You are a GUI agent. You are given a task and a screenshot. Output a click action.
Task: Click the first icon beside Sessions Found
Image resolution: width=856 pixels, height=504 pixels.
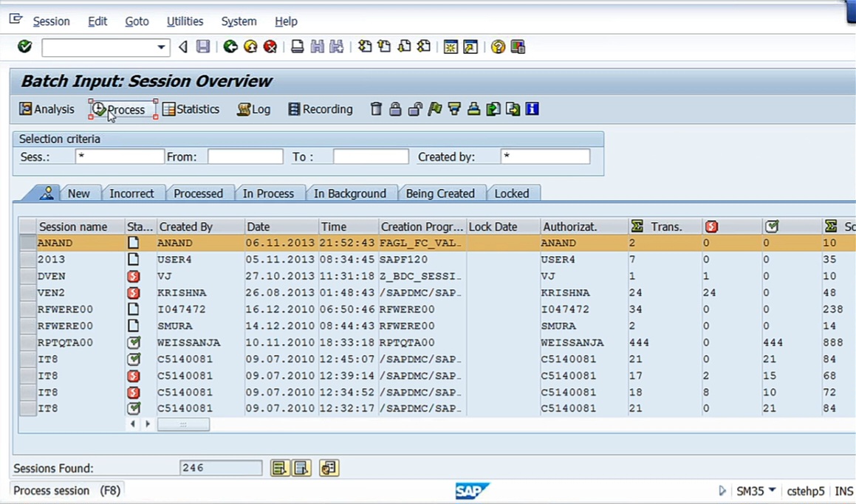(x=279, y=468)
